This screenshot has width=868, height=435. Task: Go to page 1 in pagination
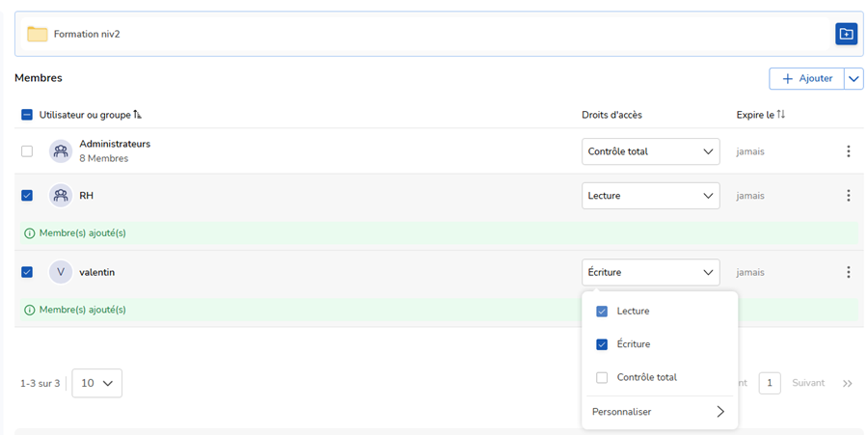(769, 383)
